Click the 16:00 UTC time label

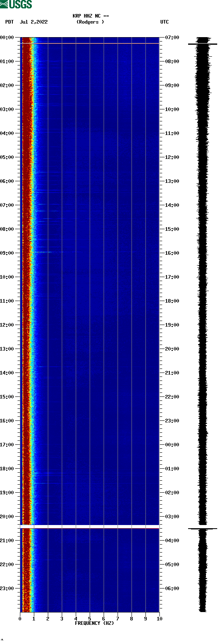tap(172, 253)
